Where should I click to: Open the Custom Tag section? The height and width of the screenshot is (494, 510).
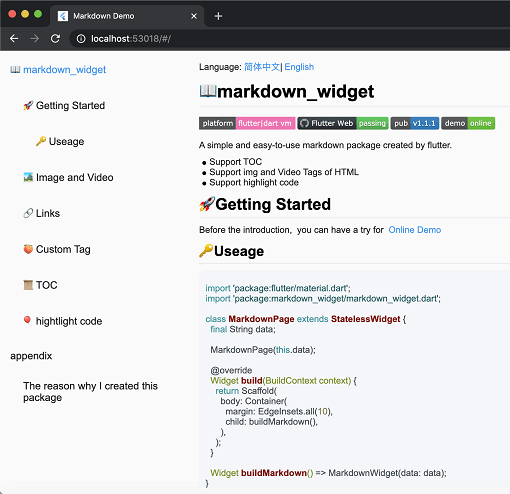[x=63, y=249]
